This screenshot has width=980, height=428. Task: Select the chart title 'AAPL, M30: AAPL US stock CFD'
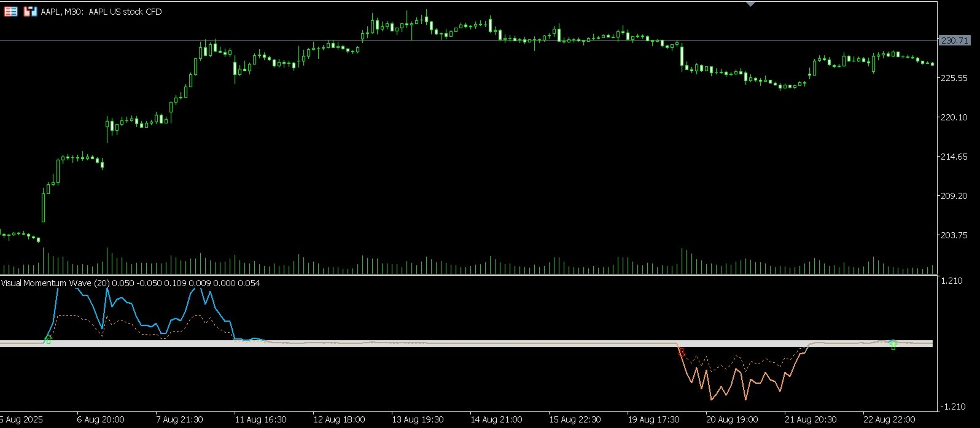pyautogui.click(x=101, y=12)
